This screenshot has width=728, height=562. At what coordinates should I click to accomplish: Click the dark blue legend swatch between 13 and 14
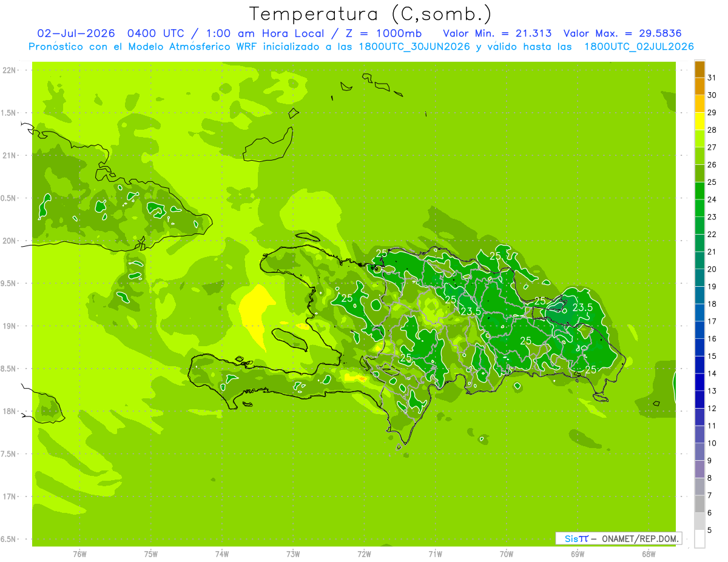click(x=699, y=383)
